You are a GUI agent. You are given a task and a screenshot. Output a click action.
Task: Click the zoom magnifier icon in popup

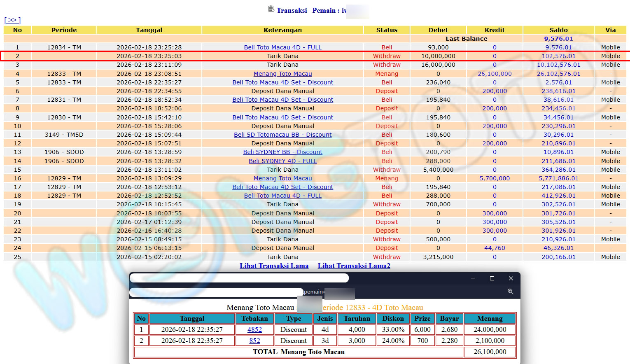[510, 292]
